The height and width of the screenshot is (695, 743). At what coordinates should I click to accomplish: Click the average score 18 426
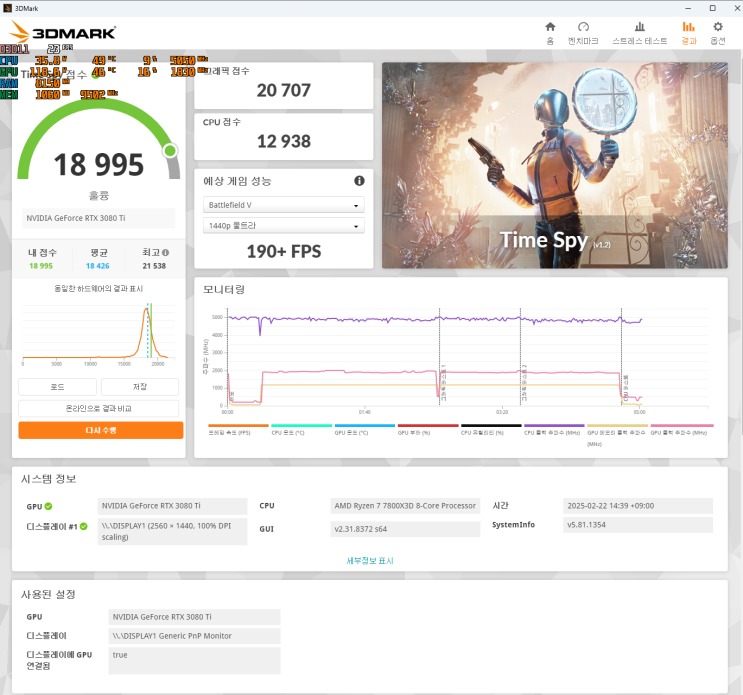click(98, 266)
